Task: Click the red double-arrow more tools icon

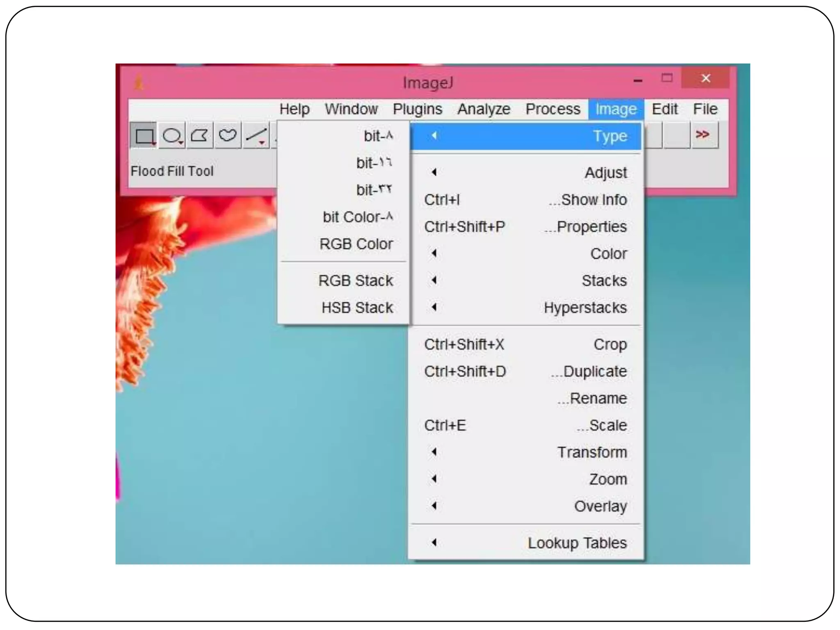Action: point(703,135)
